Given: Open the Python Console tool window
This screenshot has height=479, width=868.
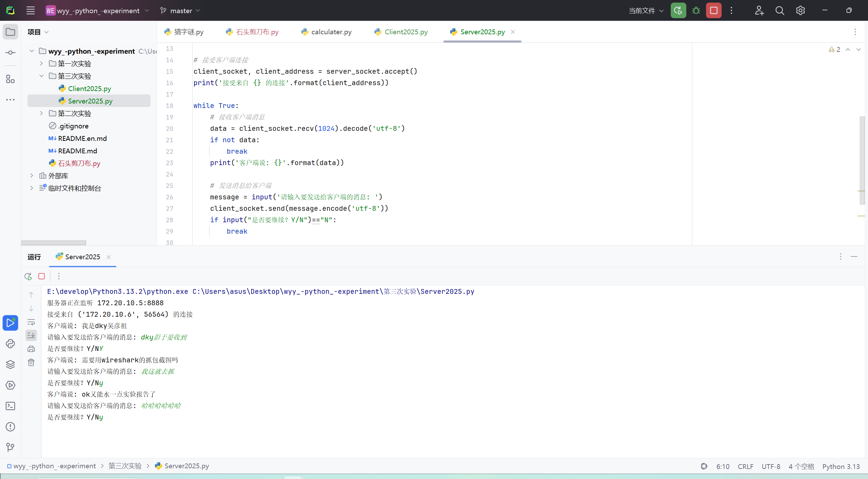Looking at the screenshot, I should click(x=10, y=344).
